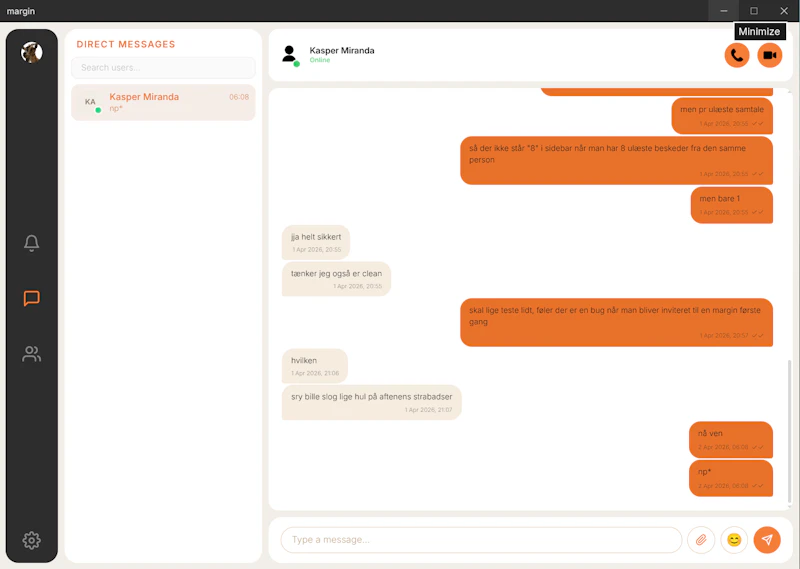Click the KA avatar in conversation list
This screenshot has width=800, height=569.
pyautogui.click(x=91, y=102)
